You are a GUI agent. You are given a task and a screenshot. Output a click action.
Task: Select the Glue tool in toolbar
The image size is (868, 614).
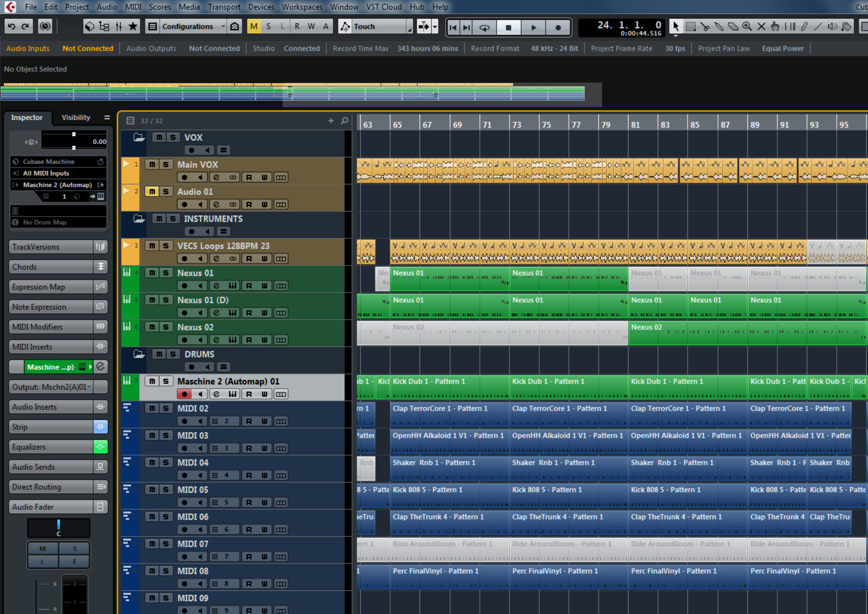pos(719,27)
